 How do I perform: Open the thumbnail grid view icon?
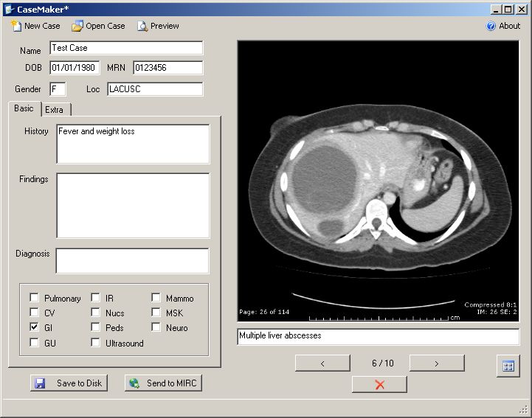click(508, 366)
